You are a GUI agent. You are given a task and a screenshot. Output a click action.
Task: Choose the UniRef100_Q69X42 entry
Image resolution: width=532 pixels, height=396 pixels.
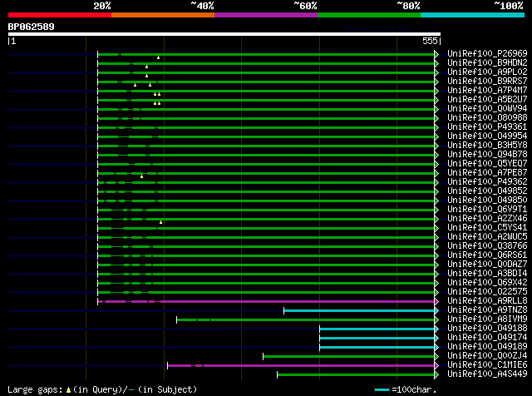(487, 283)
